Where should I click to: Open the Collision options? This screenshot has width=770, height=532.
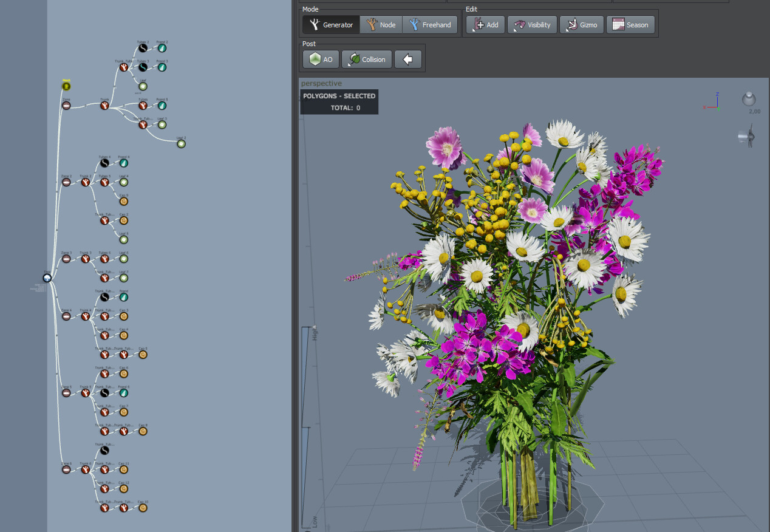tap(367, 60)
